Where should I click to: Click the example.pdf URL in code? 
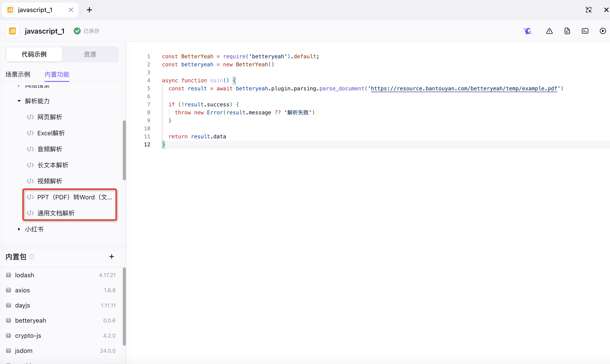[464, 88]
